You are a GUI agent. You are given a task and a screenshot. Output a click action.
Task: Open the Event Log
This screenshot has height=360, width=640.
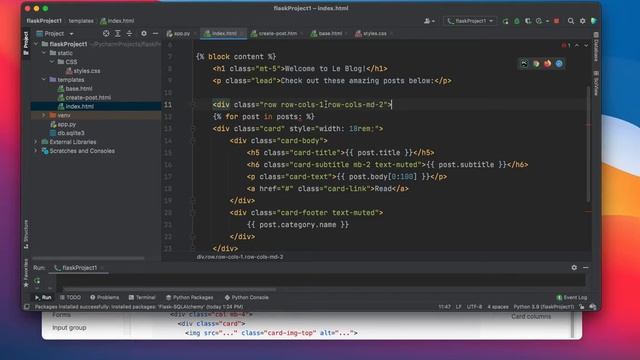tap(572, 297)
